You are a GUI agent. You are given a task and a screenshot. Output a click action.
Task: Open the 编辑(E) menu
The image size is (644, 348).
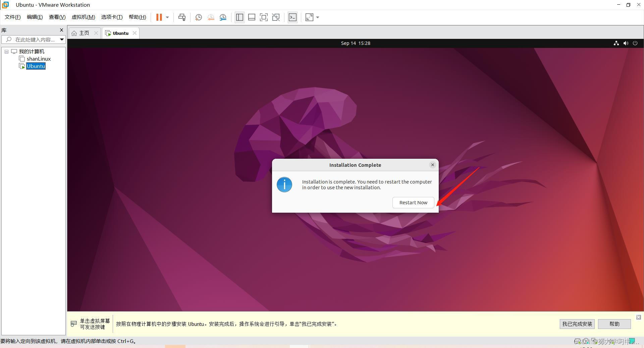(35, 17)
